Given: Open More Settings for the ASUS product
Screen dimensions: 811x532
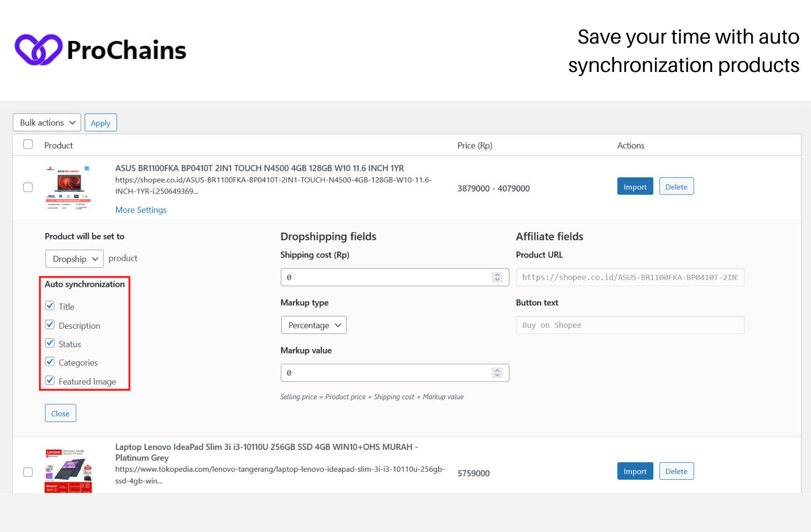Looking at the screenshot, I should coord(141,210).
